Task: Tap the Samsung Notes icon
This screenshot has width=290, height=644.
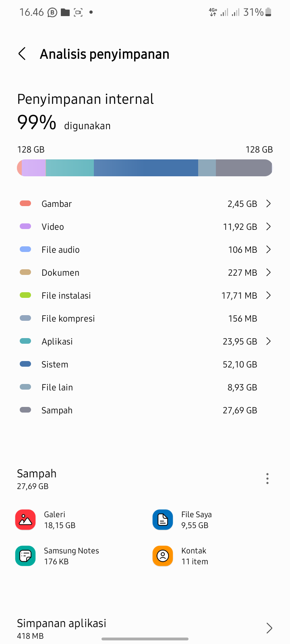Action: click(x=25, y=556)
